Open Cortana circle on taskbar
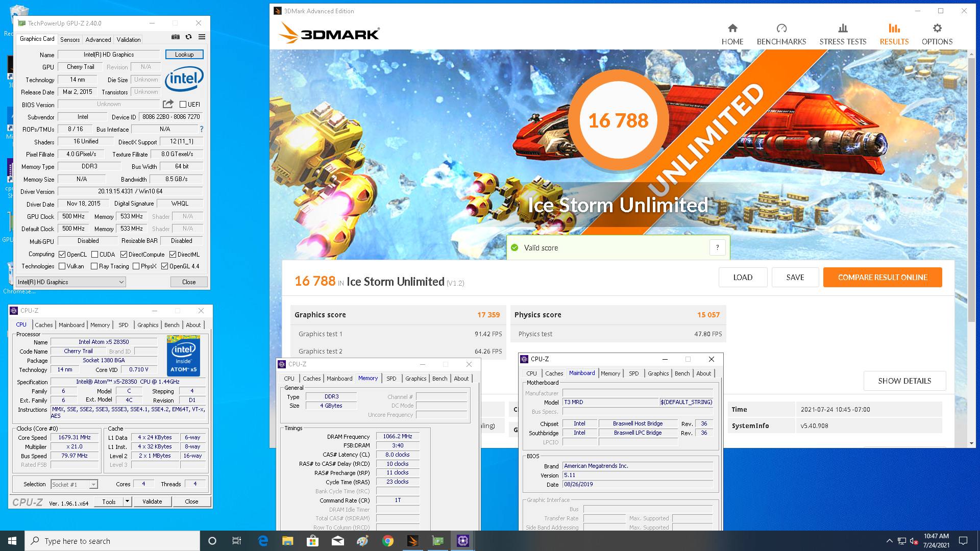Image resolution: width=980 pixels, height=551 pixels. [212, 541]
